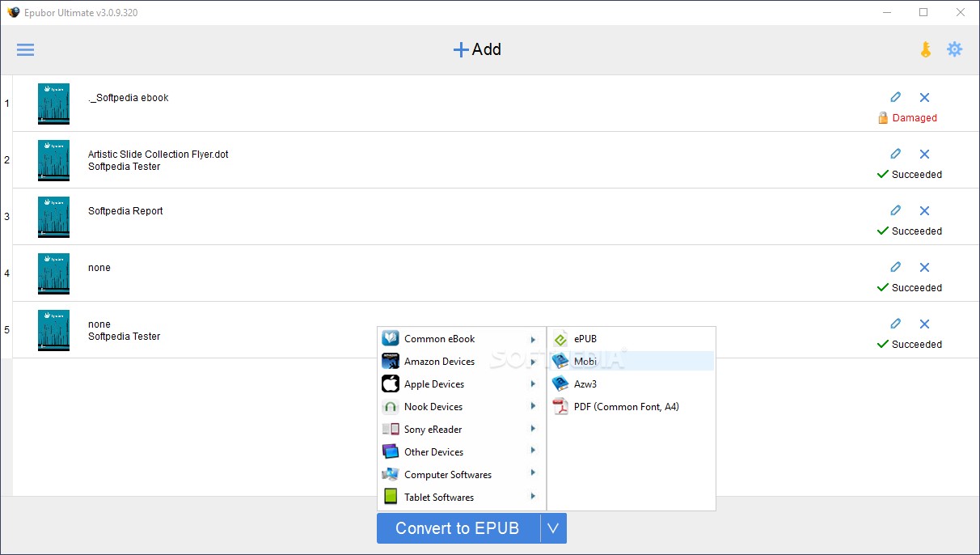Choose PDF (Common Font, A4) format

click(632, 407)
